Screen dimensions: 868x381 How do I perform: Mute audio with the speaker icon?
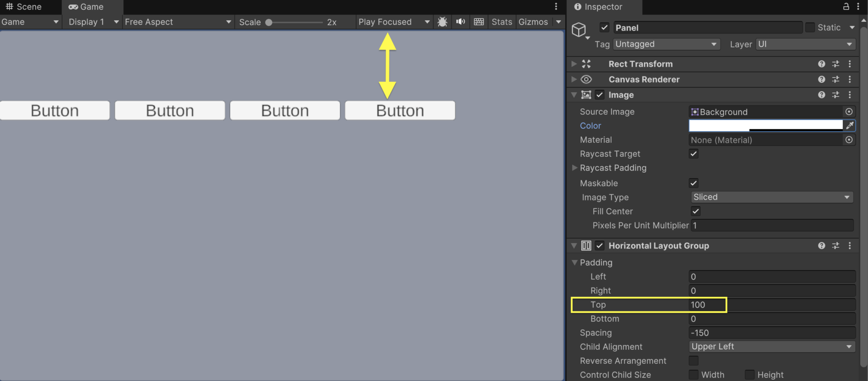coord(460,22)
